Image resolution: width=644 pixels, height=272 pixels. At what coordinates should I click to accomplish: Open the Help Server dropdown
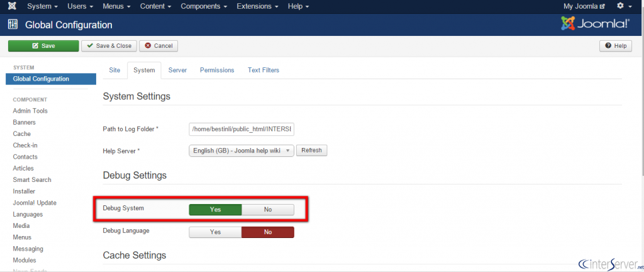[x=241, y=150]
